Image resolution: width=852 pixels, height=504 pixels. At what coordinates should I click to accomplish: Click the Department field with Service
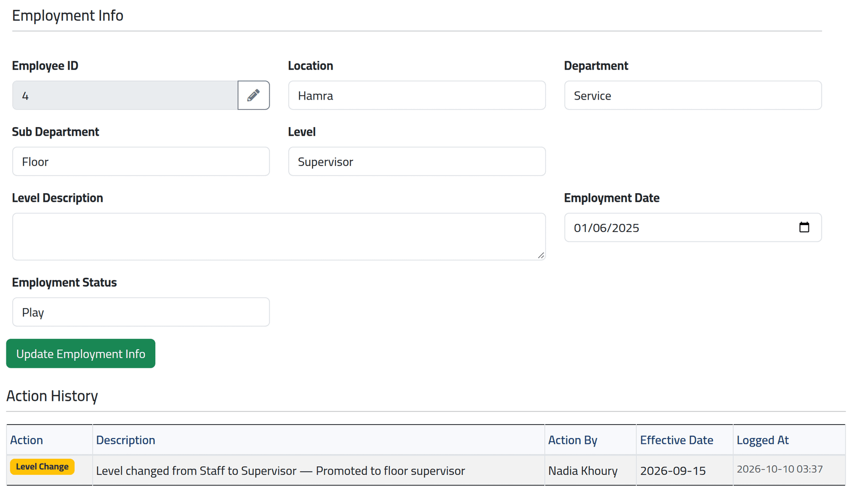(693, 95)
